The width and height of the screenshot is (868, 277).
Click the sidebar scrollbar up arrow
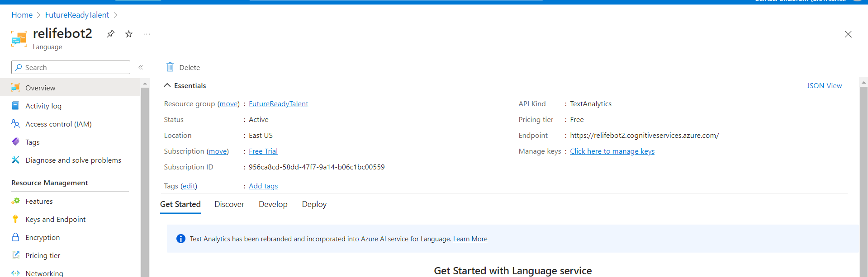click(x=145, y=83)
